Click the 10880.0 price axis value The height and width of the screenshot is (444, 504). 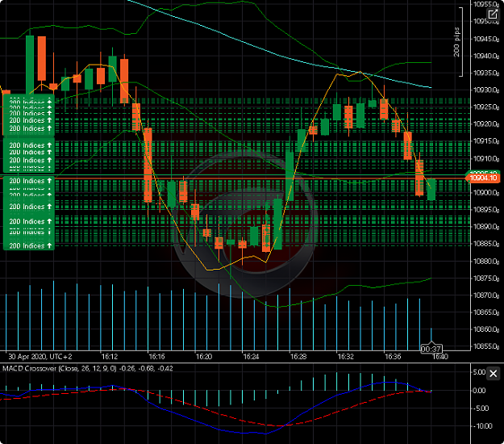[486, 262]
